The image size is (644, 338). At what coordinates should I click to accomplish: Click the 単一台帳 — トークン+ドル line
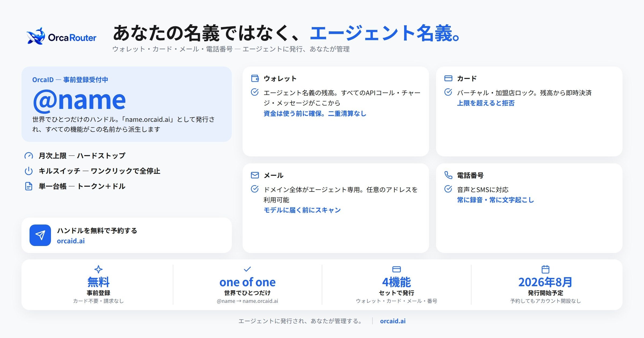[x=82, y=186]
